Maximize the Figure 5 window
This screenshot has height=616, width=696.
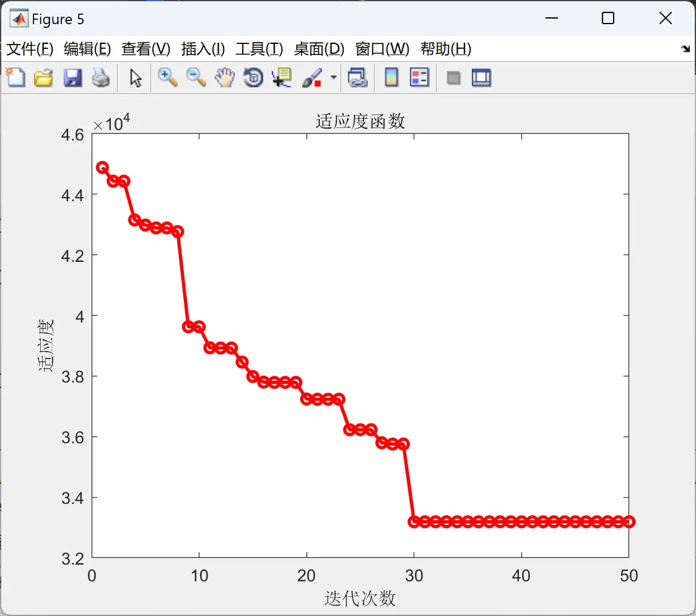(607, 18)
